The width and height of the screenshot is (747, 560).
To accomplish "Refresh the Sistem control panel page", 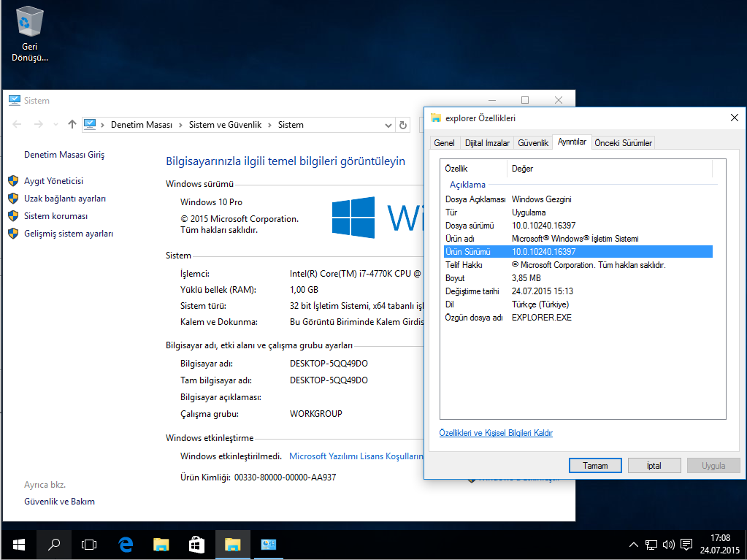I will click(403, 125).
